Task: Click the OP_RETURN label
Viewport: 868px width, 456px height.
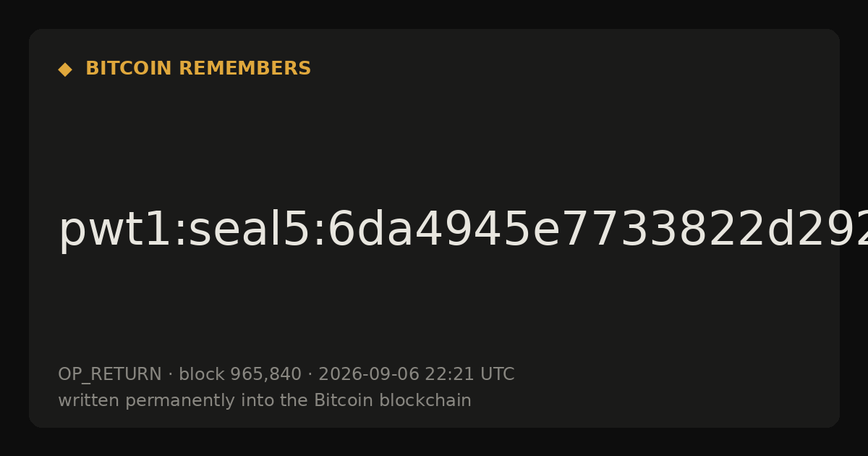Action: (110, 375)
